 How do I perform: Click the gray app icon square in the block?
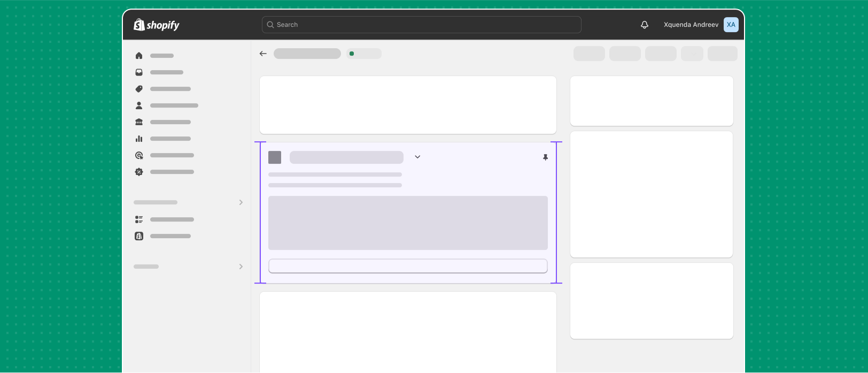(x=275, y=157)
